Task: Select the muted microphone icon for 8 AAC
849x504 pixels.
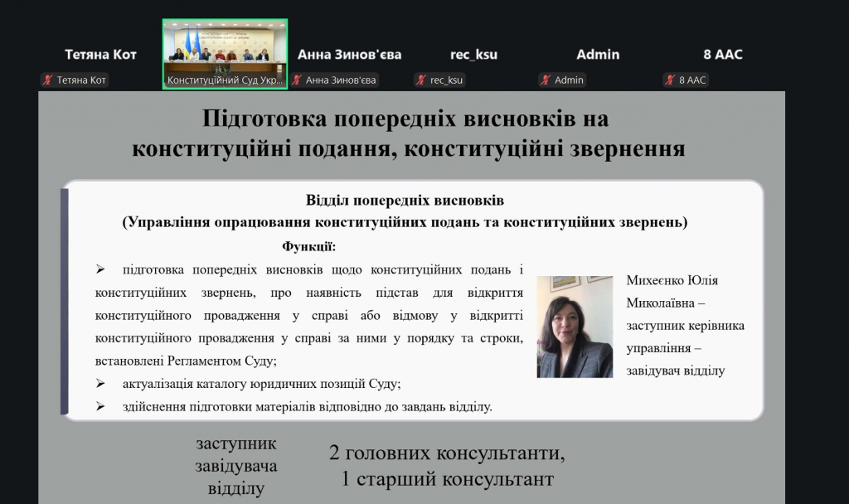Action: click(670, 80)
